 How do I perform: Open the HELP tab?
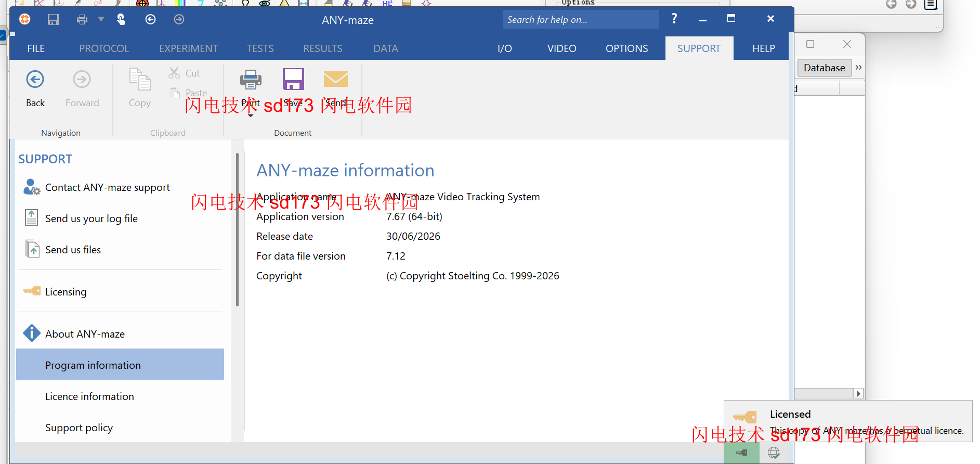coord(763,48)
